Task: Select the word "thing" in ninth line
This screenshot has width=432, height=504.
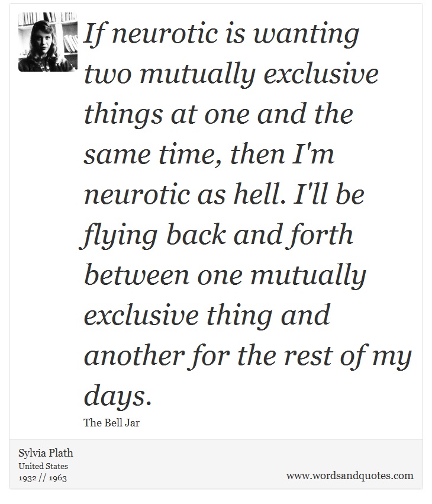Action: point(239,316)
